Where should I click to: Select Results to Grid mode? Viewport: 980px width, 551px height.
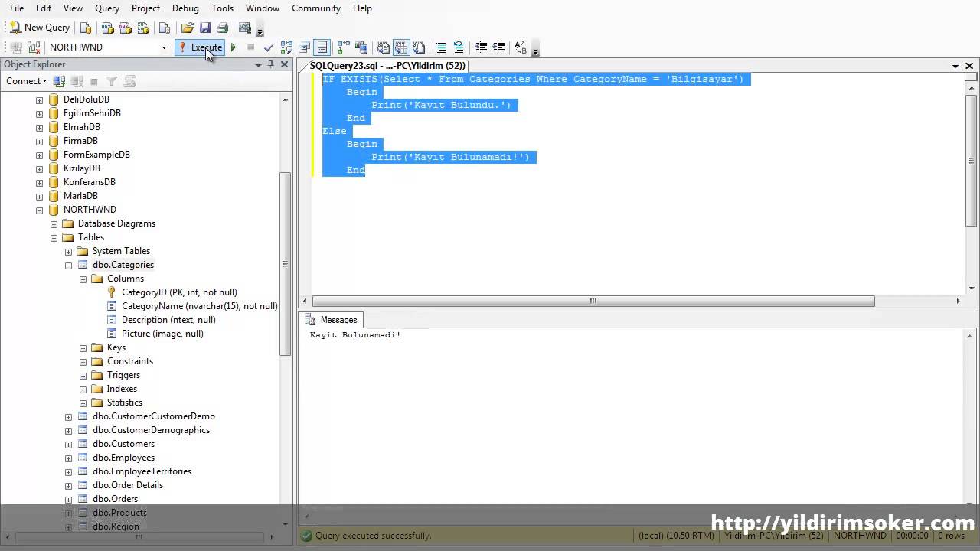click(x=401, y=47)
